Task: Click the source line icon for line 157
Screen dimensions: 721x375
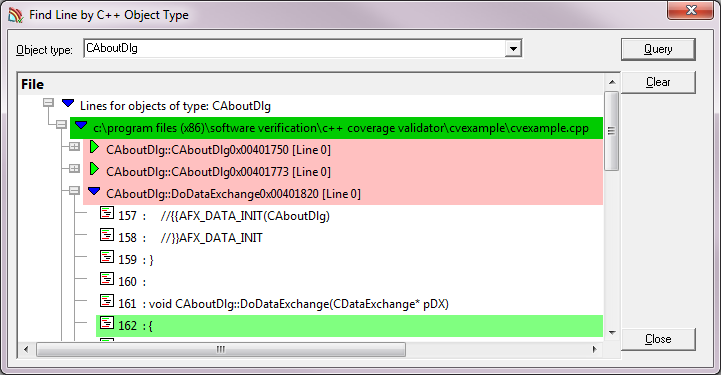Action: point(107,213)
